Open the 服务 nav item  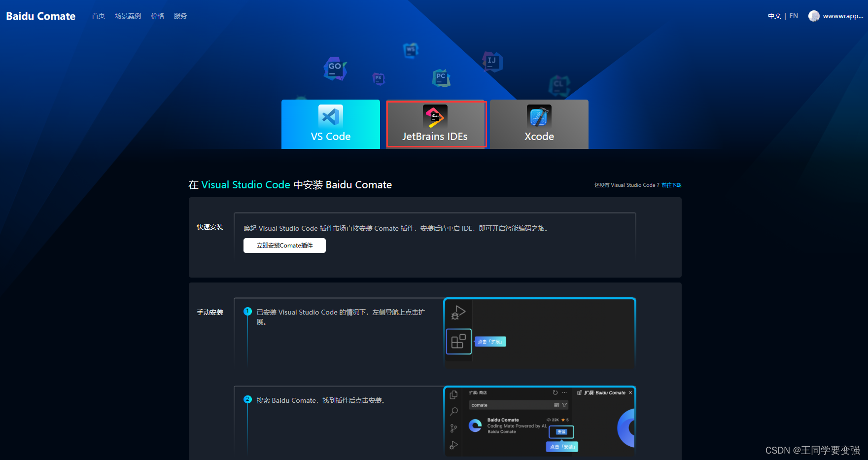(x=180, y=16)
